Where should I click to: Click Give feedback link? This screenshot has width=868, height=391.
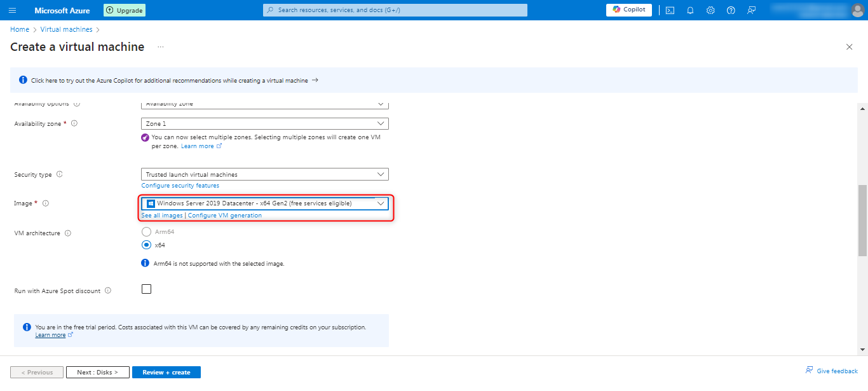coord(832,371)
